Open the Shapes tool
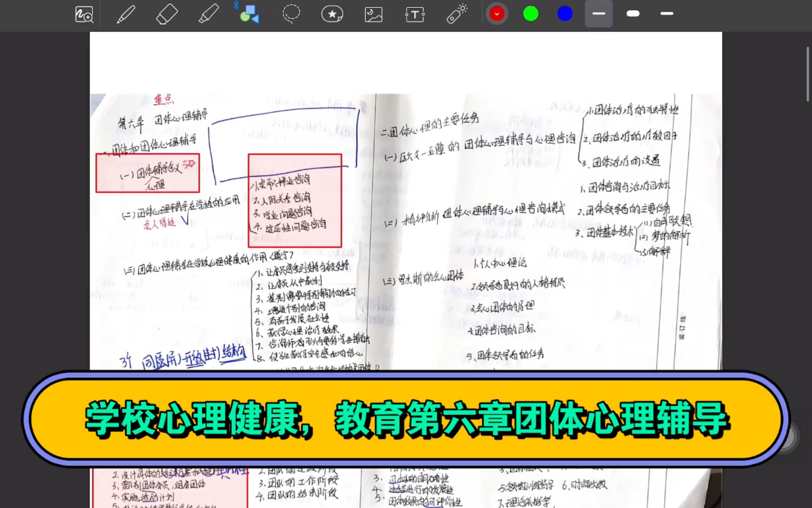 249,16
